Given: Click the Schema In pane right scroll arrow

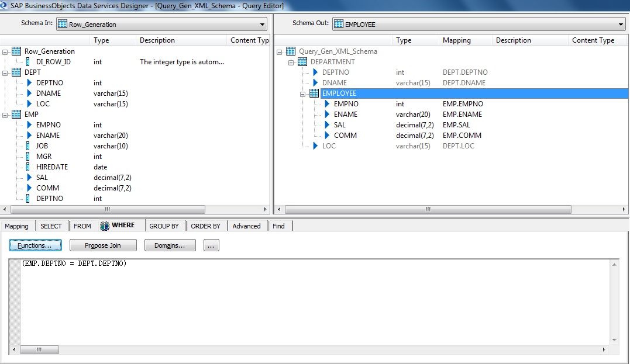Looking at the screenshot, I should (x=265, y=209).
